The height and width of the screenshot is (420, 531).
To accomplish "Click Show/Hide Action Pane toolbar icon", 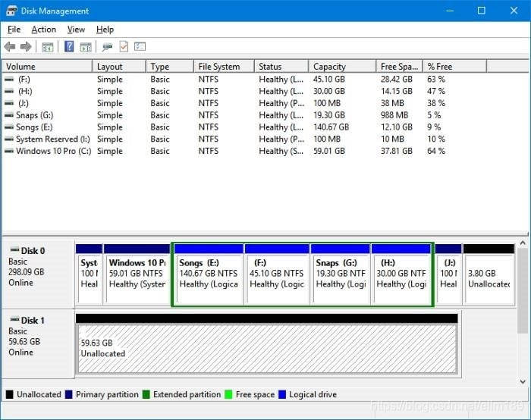I will click(86, 47).
